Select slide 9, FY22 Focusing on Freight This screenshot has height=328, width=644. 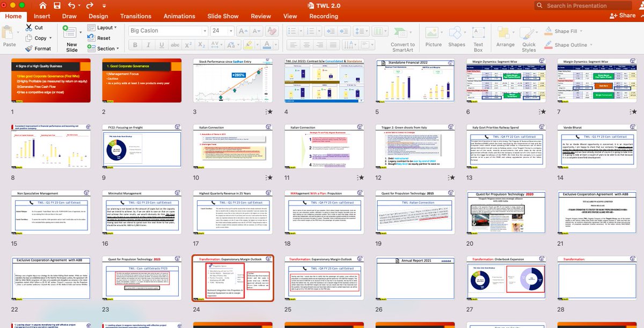[142, 147]
